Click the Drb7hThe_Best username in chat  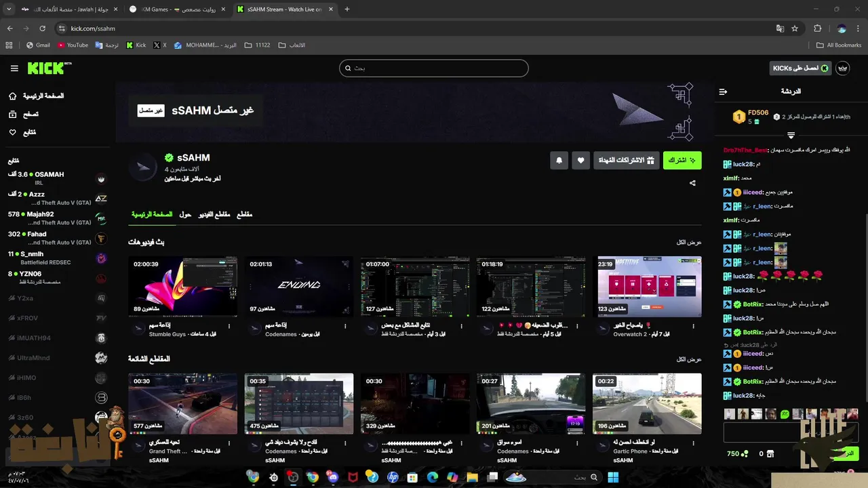pos(745,150)
